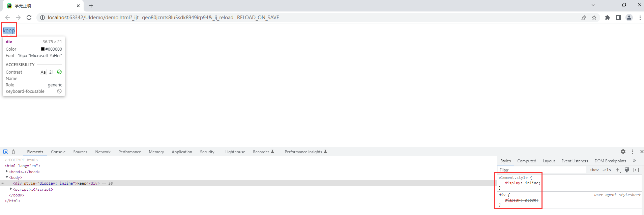Select the div keep element row
Screen dimensions: 644x215
click(x=248, y=183)
